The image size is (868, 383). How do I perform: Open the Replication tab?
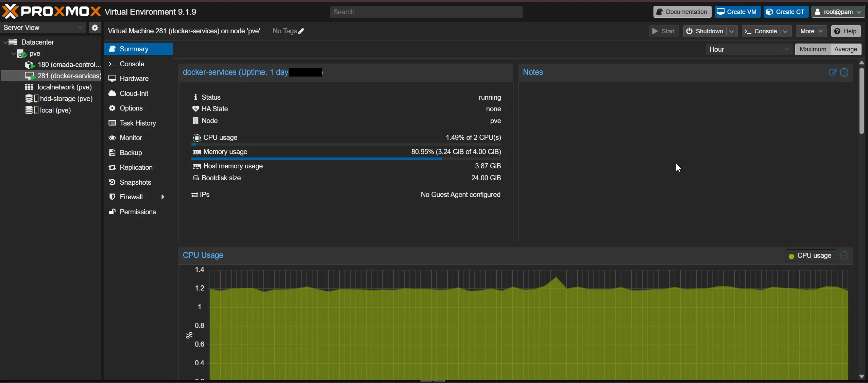pos(138,167)
